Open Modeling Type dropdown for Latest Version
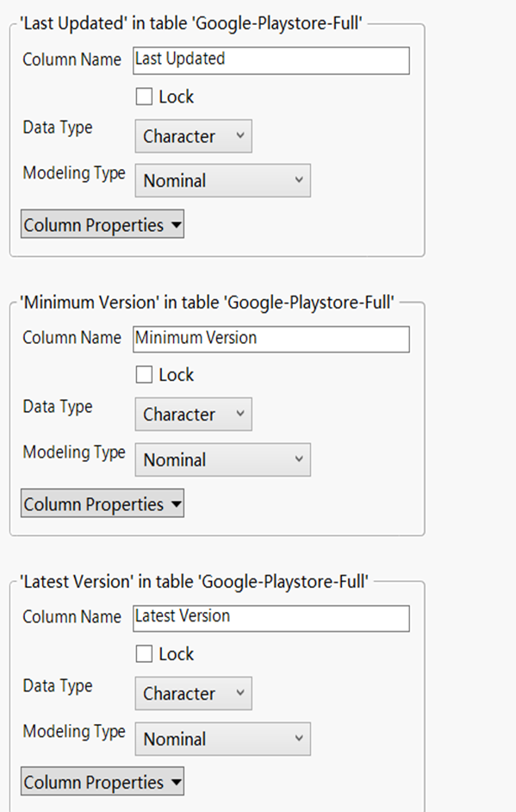 (222, 739)
